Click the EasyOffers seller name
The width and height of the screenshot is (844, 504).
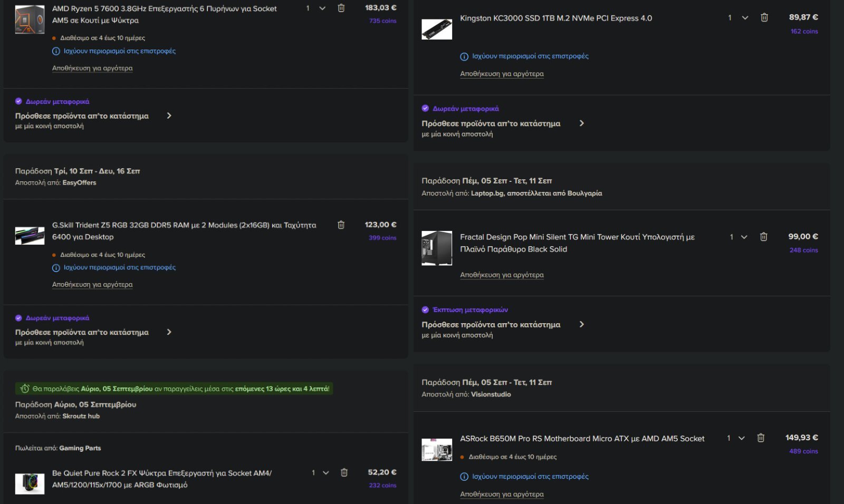click(x=79, y=183)
